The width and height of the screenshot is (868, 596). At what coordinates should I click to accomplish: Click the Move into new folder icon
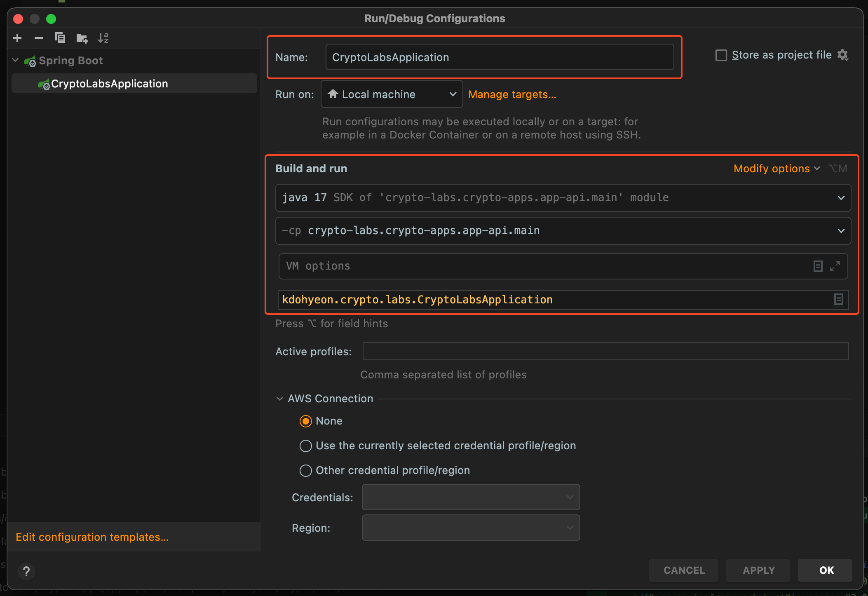coord(82,38)
